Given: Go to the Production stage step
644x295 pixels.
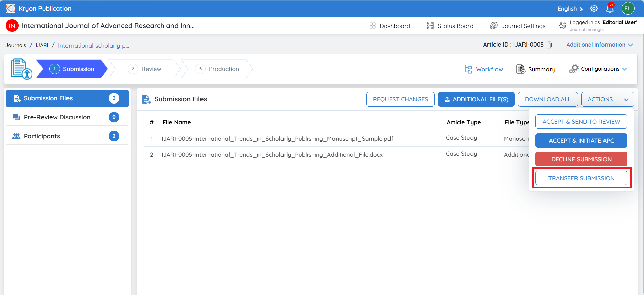Looking at the screenshot, I should [x=217, y=69].
